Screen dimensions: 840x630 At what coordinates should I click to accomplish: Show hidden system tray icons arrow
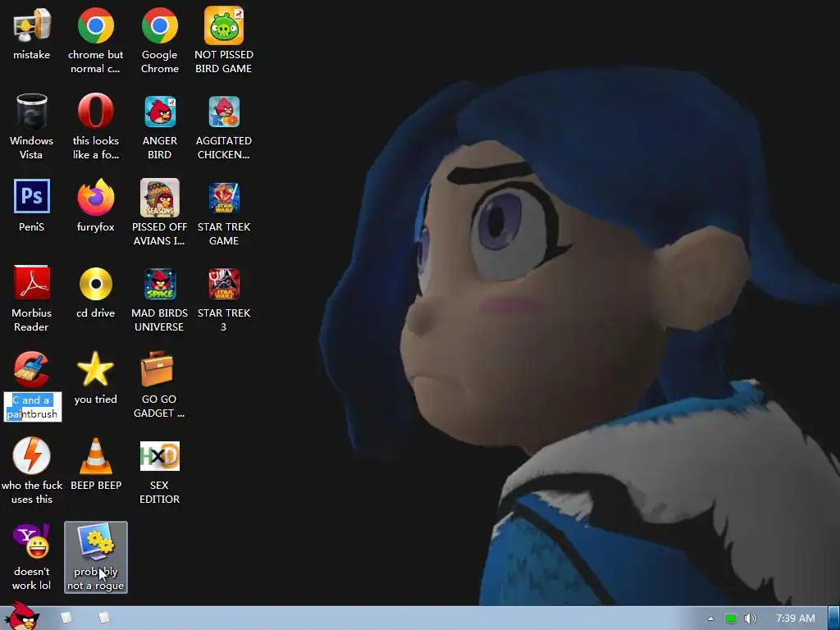click(x=710, y=619)
